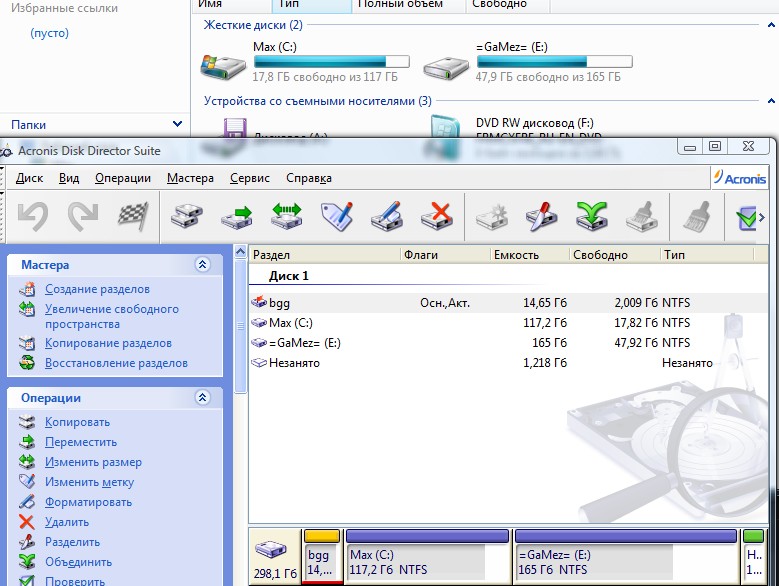Click the red X Delete toolbar icon

point(437,216)
